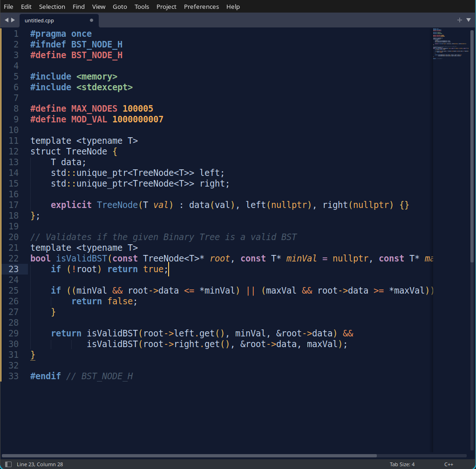Click 'isValidBST' function name on line 22
The image size is (476, 469).
point(82,258)
